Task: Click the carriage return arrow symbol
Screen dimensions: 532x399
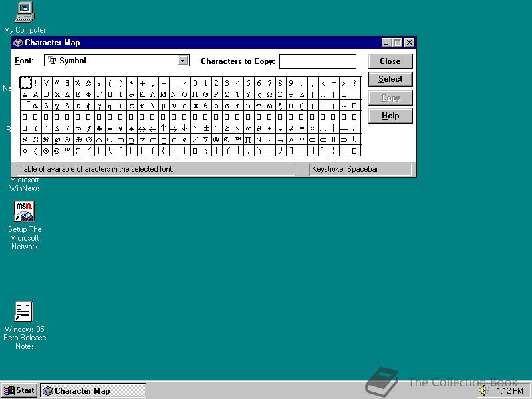Action: pos(354,128)
